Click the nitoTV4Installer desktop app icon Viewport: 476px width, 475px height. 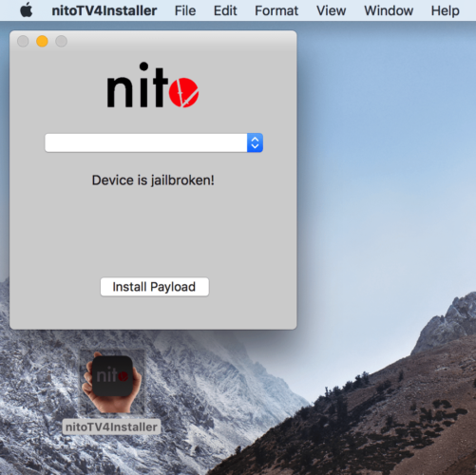(112, 382)
